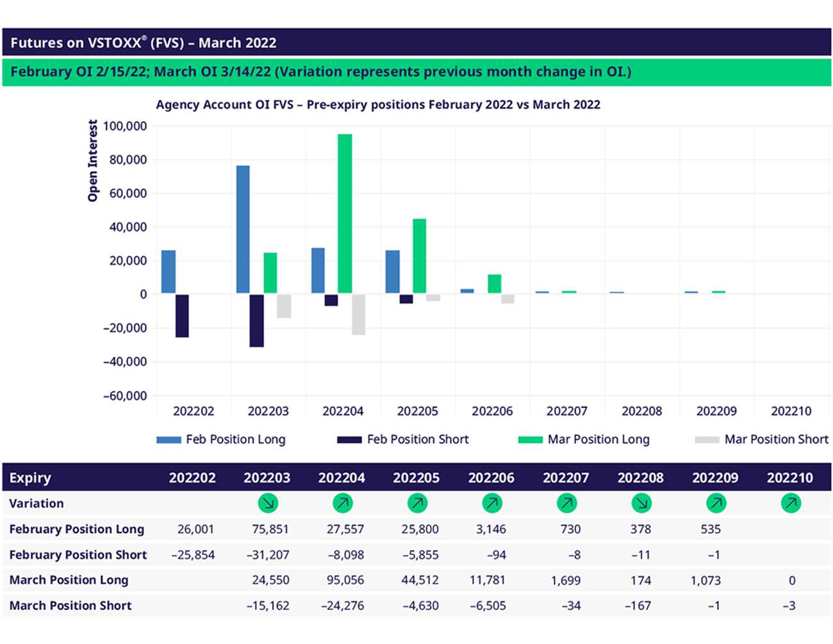
Task: Click the variation arrow icon under 202203
Action: (x=268, y=504)
